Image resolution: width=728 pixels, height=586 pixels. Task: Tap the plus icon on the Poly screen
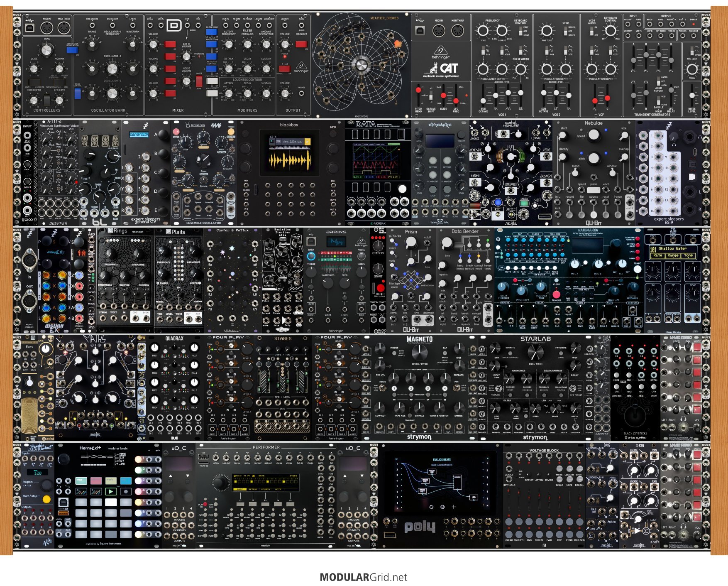tap(454, 507)
